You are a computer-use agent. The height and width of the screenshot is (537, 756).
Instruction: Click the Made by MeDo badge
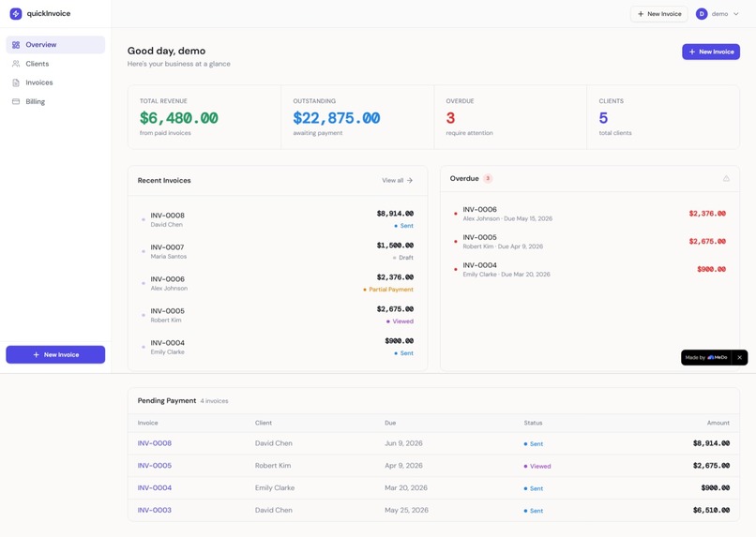tap(706, 357)
